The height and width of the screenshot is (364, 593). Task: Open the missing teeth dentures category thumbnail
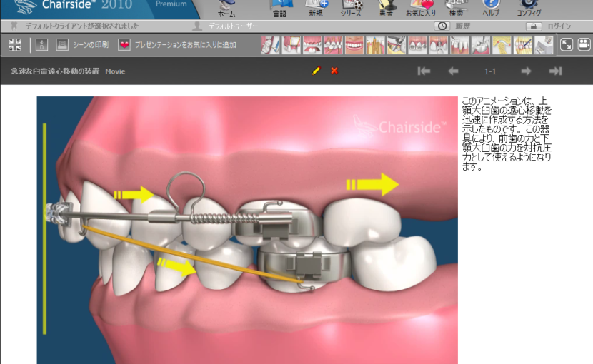click(x=312, y=45)
